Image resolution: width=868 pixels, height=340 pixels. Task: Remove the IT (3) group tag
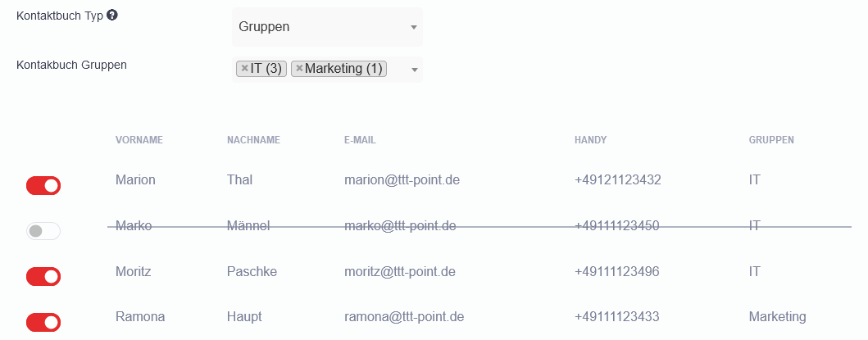pyautogui.click(x=244, y=69)
